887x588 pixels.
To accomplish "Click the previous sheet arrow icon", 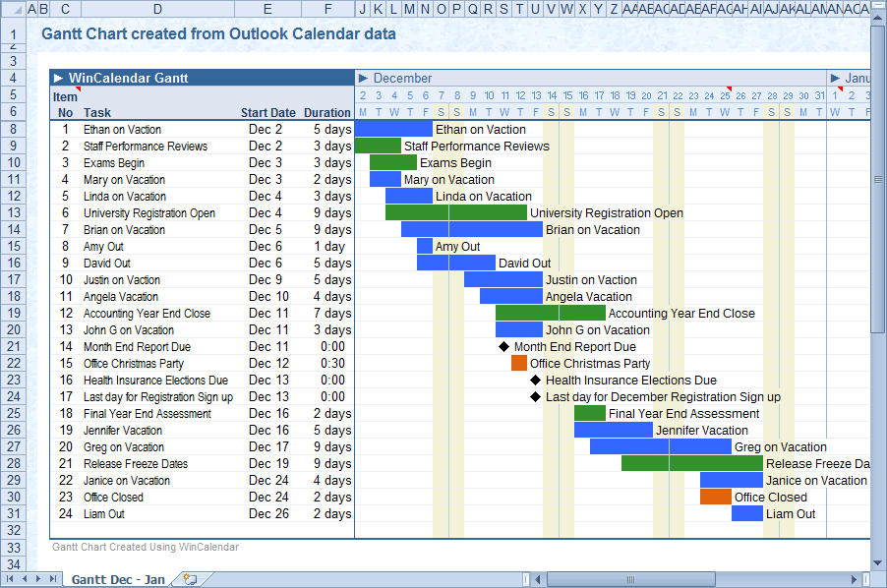I will coord(24,580).
